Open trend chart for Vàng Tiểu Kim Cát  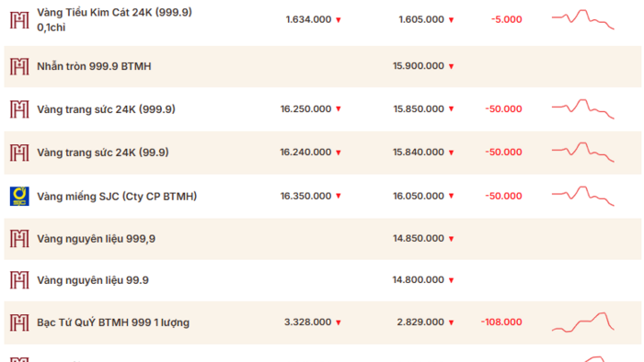click(582, 19)
